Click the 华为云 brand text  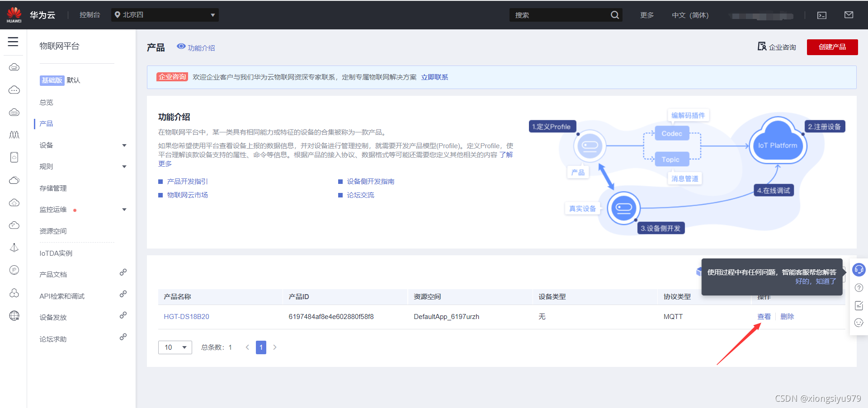point(42,15)
